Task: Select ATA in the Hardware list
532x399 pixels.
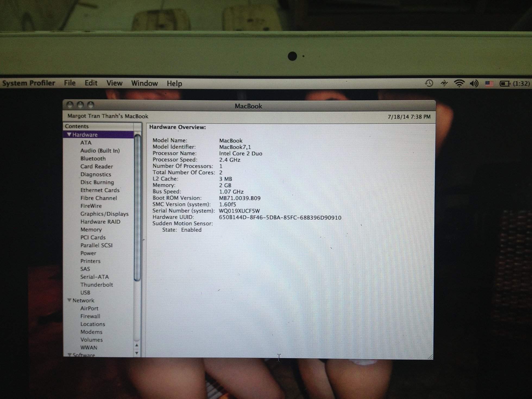Action: coord(86,143)
